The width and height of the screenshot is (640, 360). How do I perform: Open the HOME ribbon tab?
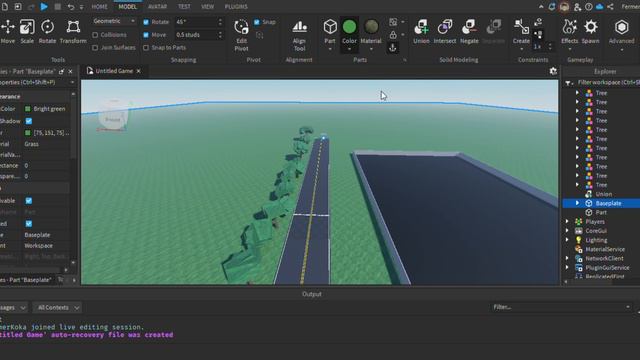tap(100, 7)
